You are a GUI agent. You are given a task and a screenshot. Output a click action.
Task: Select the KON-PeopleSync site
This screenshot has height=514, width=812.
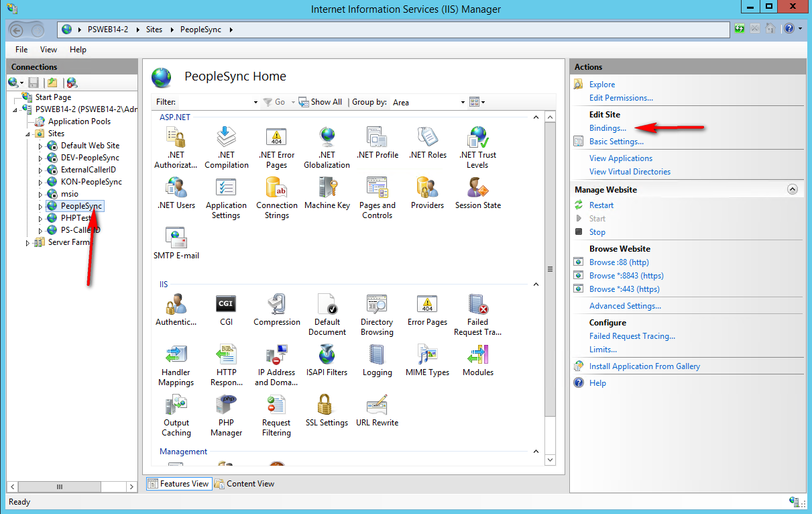click(91, 182)
